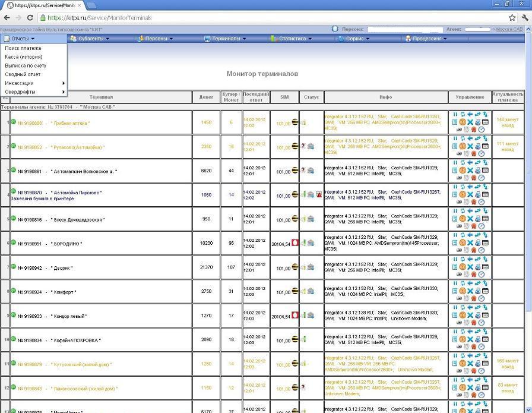Open terminal link № 9190951 БОРОДИНО
Viewport: 532px width, 413px height.
click(x=50, y=244)
